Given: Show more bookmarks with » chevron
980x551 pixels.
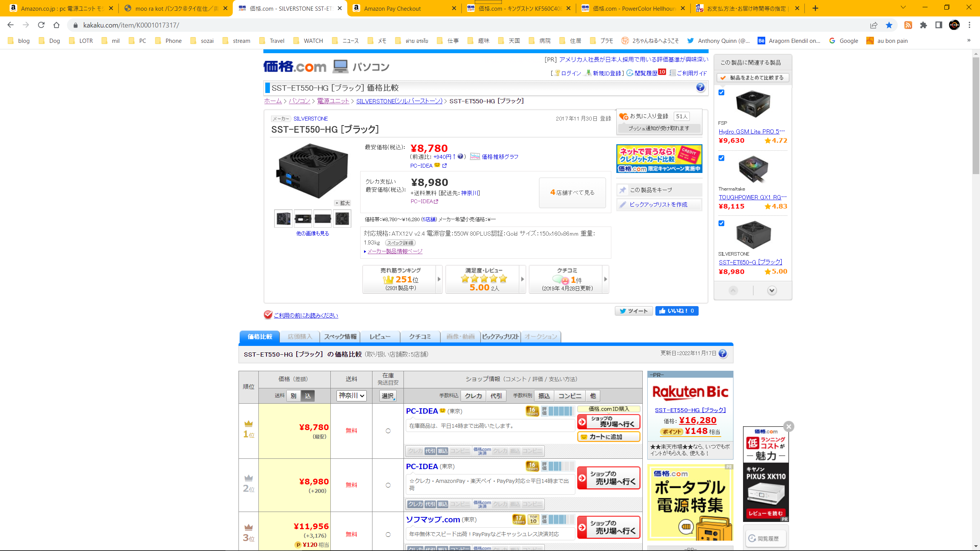Looking at the screenshot, I should 969,41.
